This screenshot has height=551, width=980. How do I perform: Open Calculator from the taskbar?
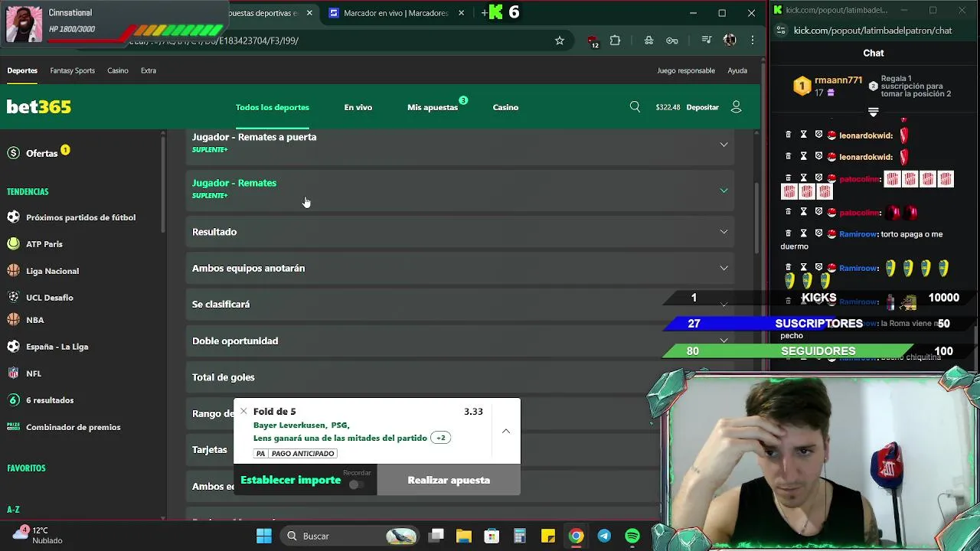point(520,536)
